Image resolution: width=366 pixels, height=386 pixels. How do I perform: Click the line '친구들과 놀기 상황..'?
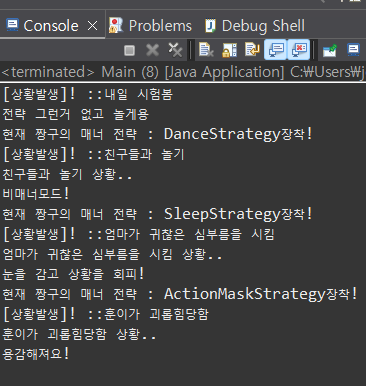[67, 174]
